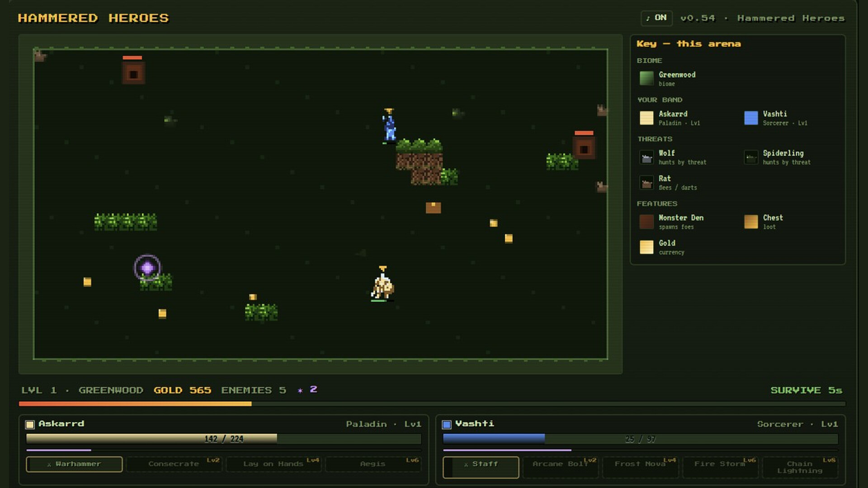The height and width of the screenshot is (488, 868).
Task: Select the Staff ability for Vashti
Action: [481, 467]
